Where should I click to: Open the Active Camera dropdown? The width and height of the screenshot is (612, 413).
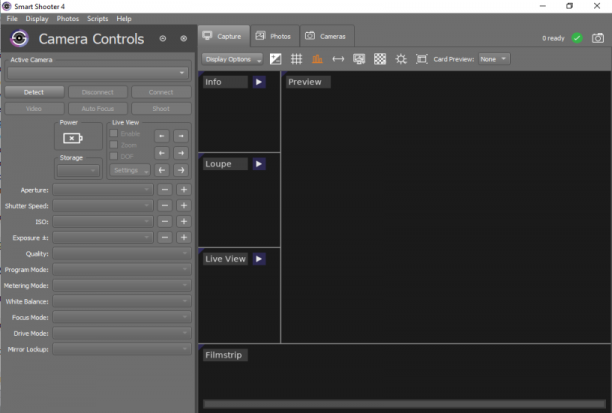(98, 73)
